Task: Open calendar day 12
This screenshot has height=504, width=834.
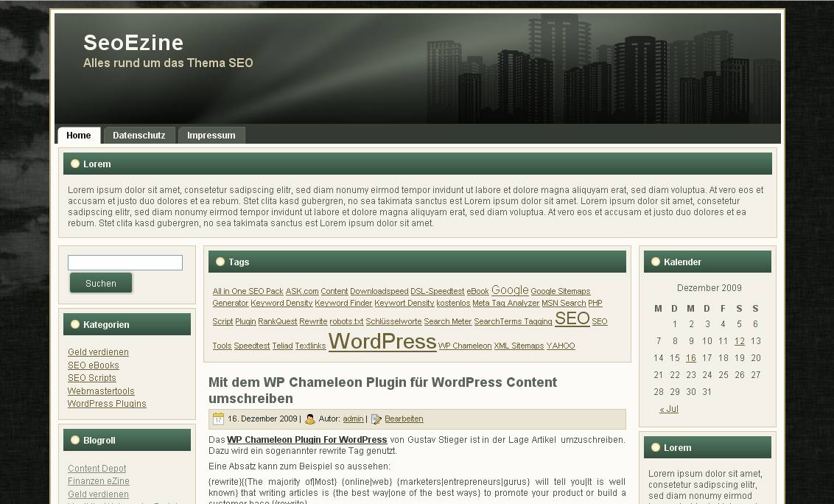Action: [x=739, y=341]
